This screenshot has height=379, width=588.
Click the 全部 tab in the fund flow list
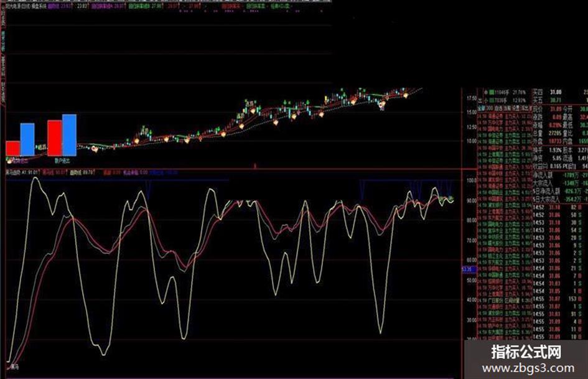[x=482, y=108]
